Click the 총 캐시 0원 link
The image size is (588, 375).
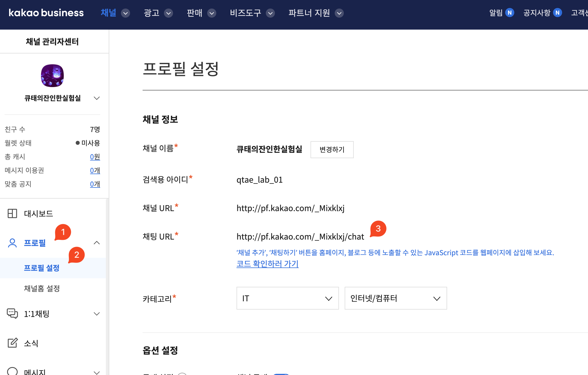(95, 157)
